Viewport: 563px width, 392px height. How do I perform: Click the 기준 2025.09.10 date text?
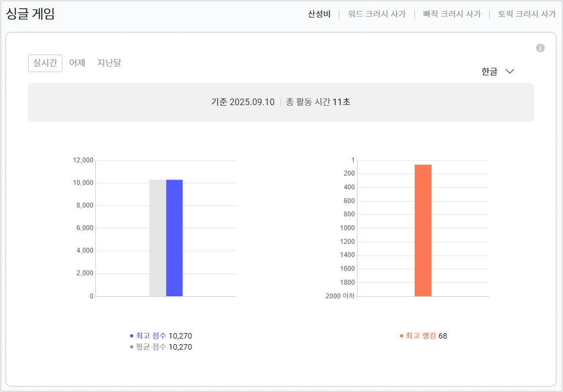[x=243, y=102]
